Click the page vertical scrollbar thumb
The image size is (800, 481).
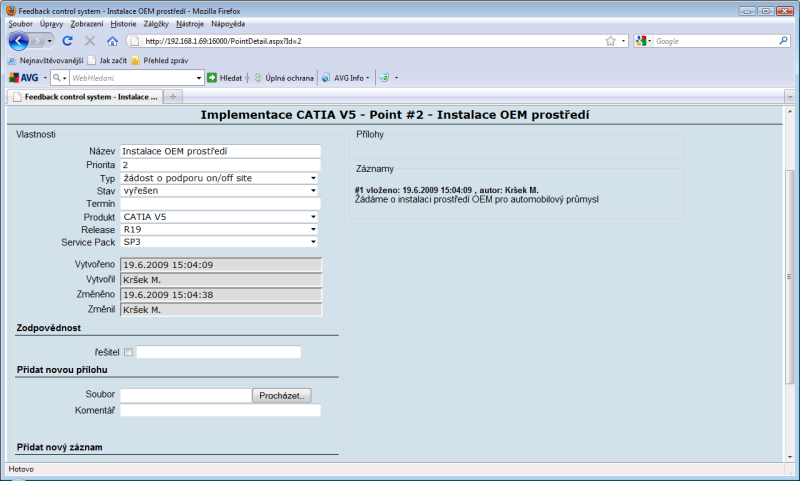[790, 276]
